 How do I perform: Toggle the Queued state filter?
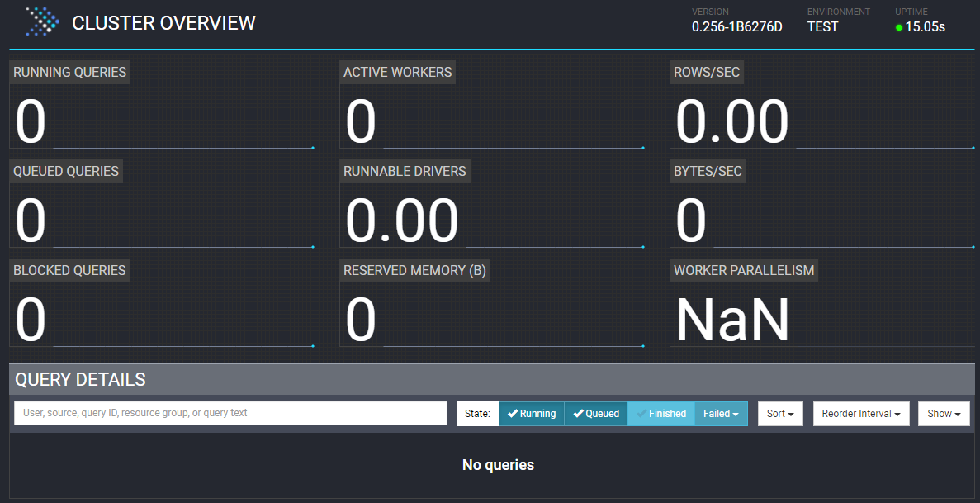click(595, 414)
